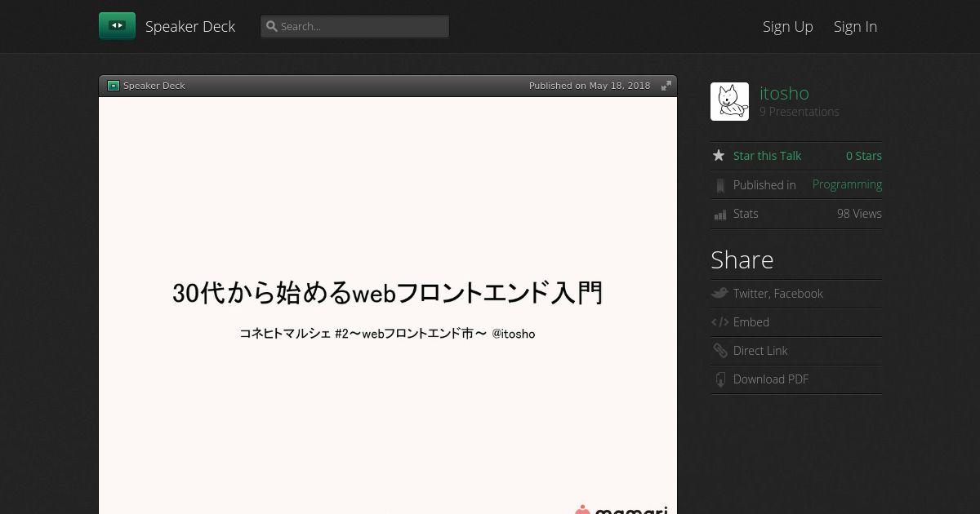
Task: Open the Speaker Deck home text link
Action: (x=190, y=27)
